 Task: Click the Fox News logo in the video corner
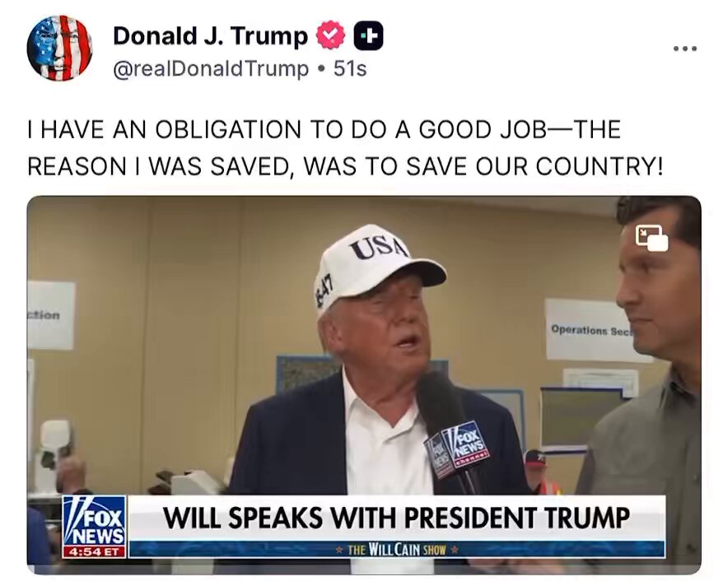click(x=94, y=528)
